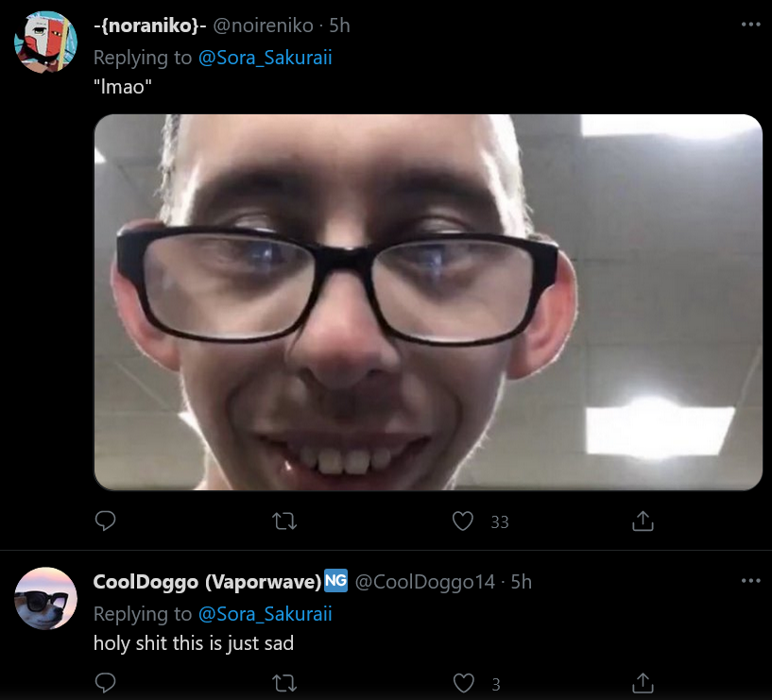This screenshot has height=700, width=772.
Task: Open noraniko's profile avatar
Action: click(45, 42)
